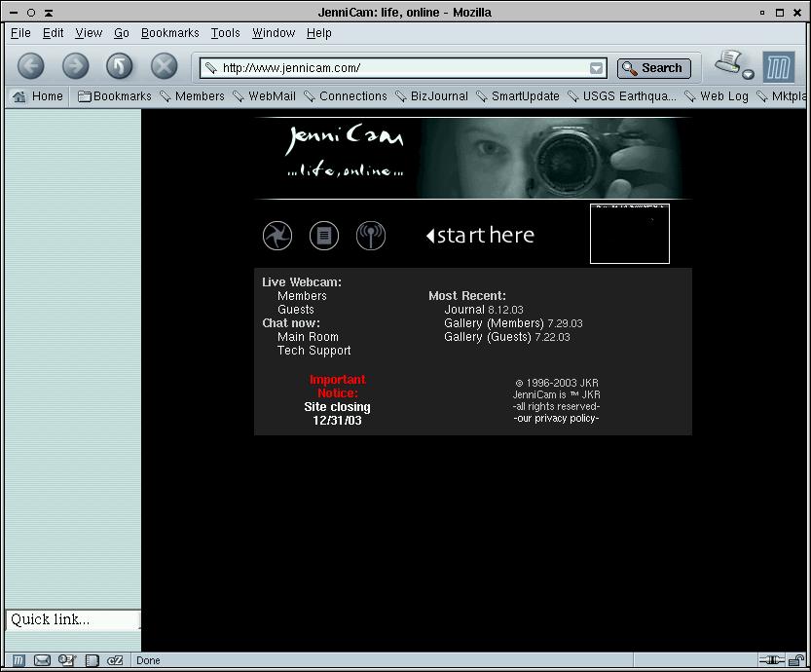Screen dimensions: 811x672
Task: Go forward with the Forward arrow button
Action: [75, 67]
